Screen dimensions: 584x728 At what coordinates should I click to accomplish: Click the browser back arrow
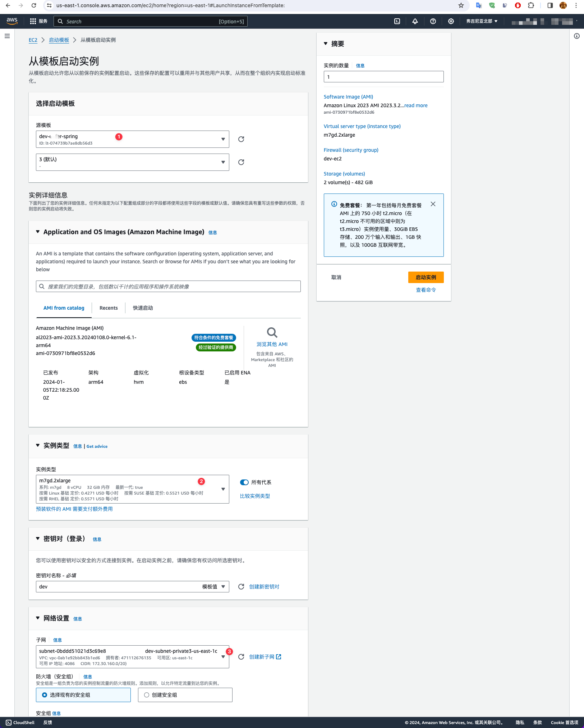coord(8,5)
